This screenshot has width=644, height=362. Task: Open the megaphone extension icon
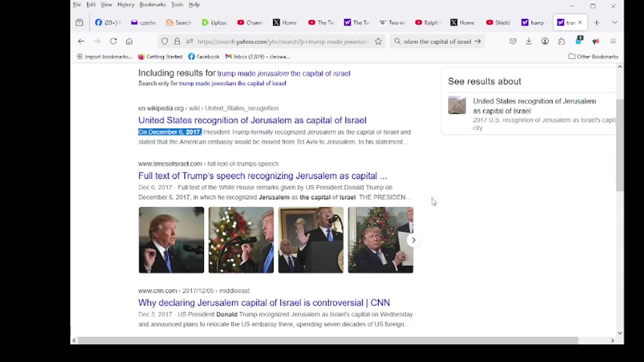tap(596, 41)
